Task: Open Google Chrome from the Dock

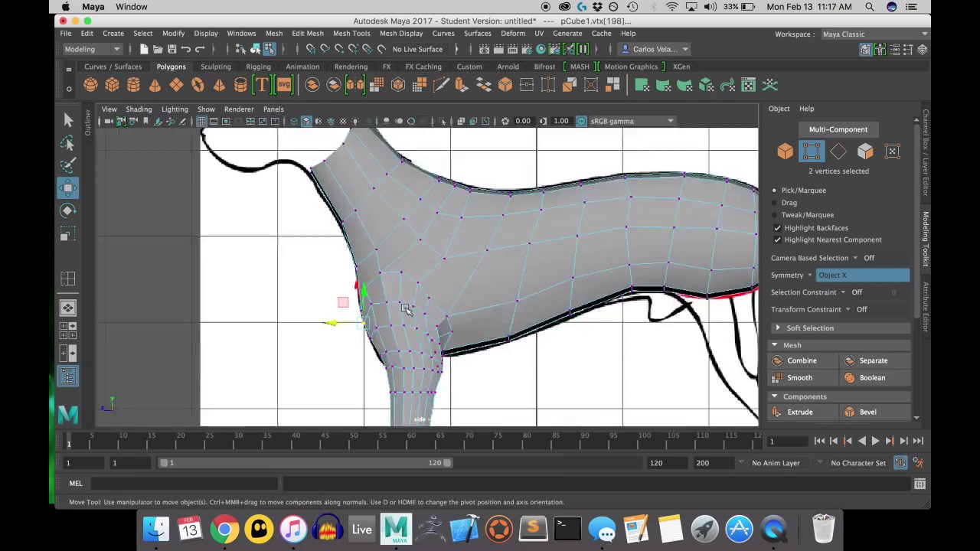Action: (x=224, y=529)
